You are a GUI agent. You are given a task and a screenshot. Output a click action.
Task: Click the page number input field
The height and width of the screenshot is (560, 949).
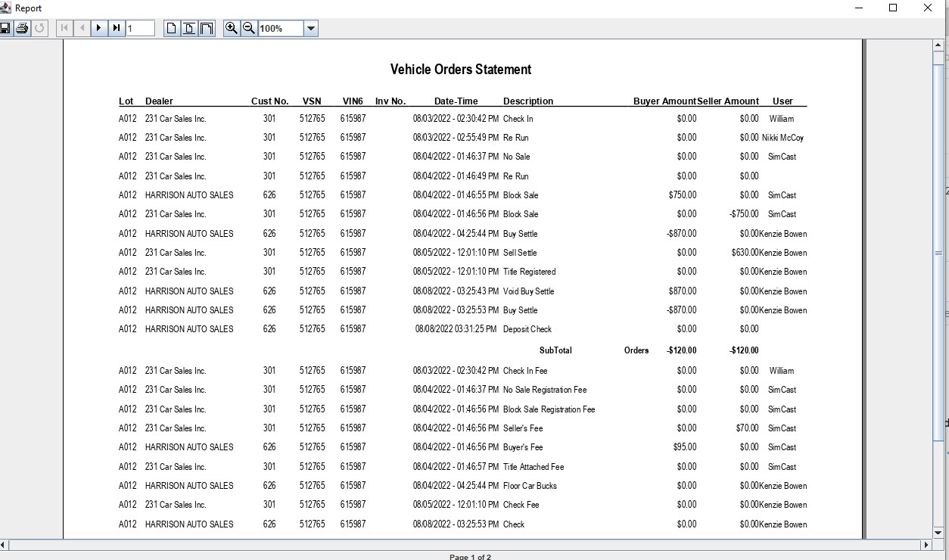tap(141, 29)
